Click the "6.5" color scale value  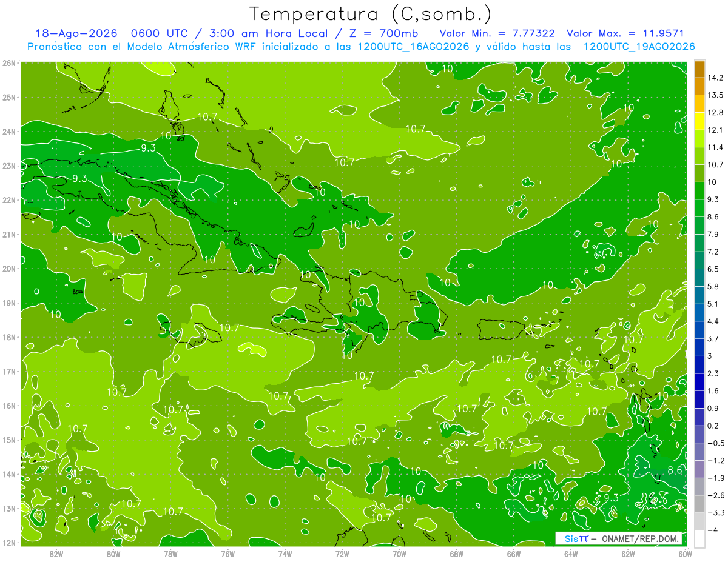pyautogui.click(x=713, y=269)
